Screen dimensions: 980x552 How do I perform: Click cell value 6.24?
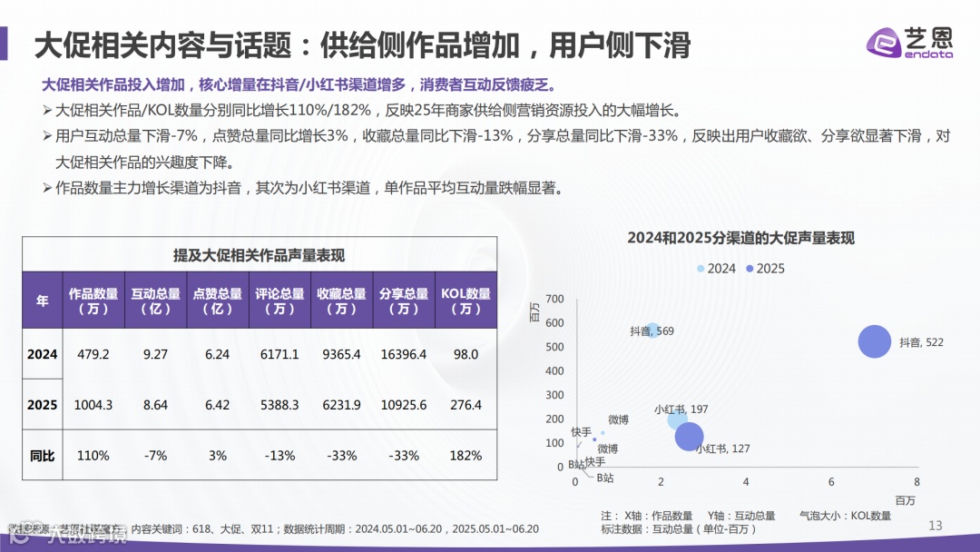click(x=218, y=354)
